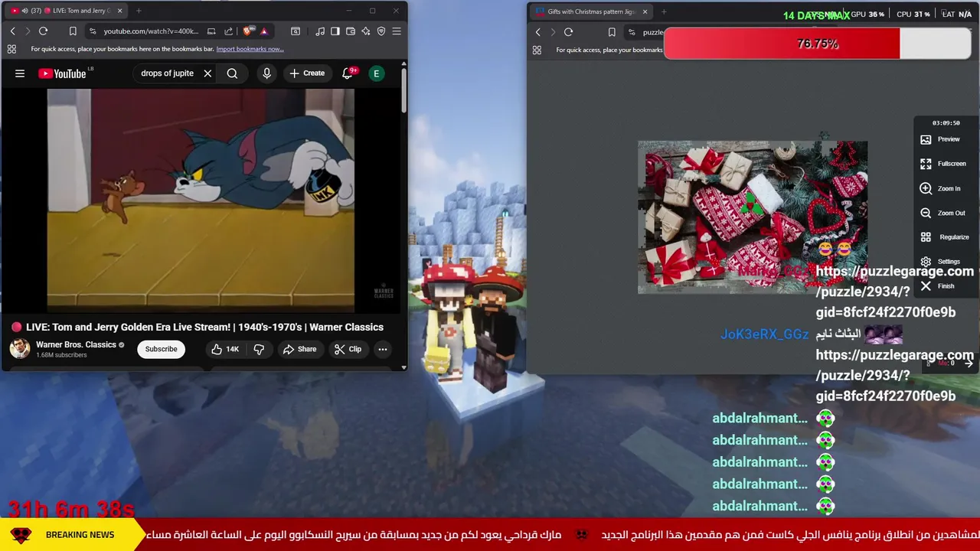This screenshot has height=551, width=980.
Task: Share the Tom and Jerry video
Action: [x=299, y=349]
